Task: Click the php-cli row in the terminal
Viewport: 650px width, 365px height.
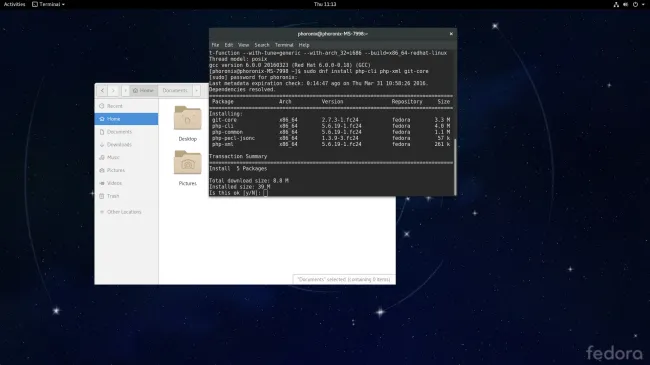Action: click(x=331, y=126)
